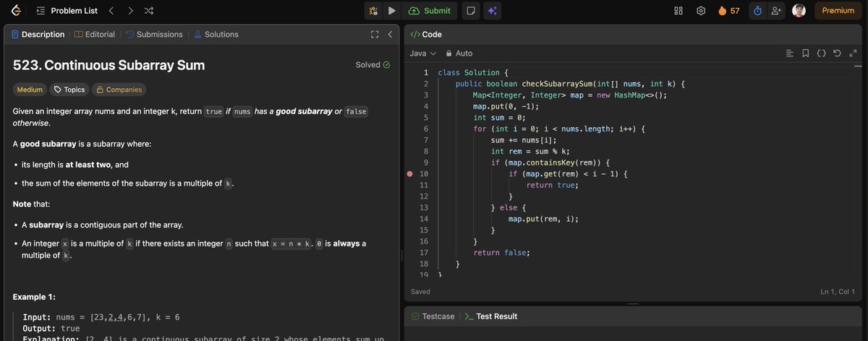
Task: Click the curly braces icon
Action: [821, 53]
